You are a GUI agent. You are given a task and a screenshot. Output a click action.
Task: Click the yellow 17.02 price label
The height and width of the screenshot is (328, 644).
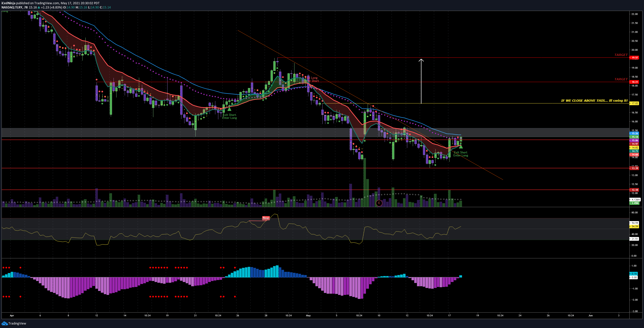[635, 103]
